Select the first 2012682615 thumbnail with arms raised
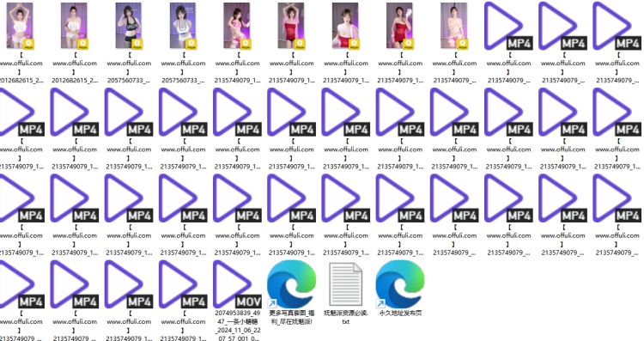This screenshot has width=644, height=341. coord(21,26)
